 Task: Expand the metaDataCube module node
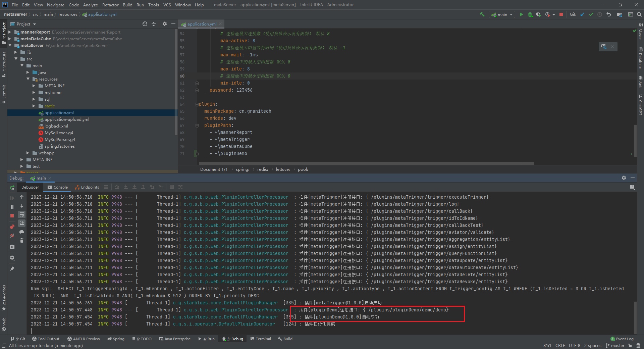click(10, 39)
